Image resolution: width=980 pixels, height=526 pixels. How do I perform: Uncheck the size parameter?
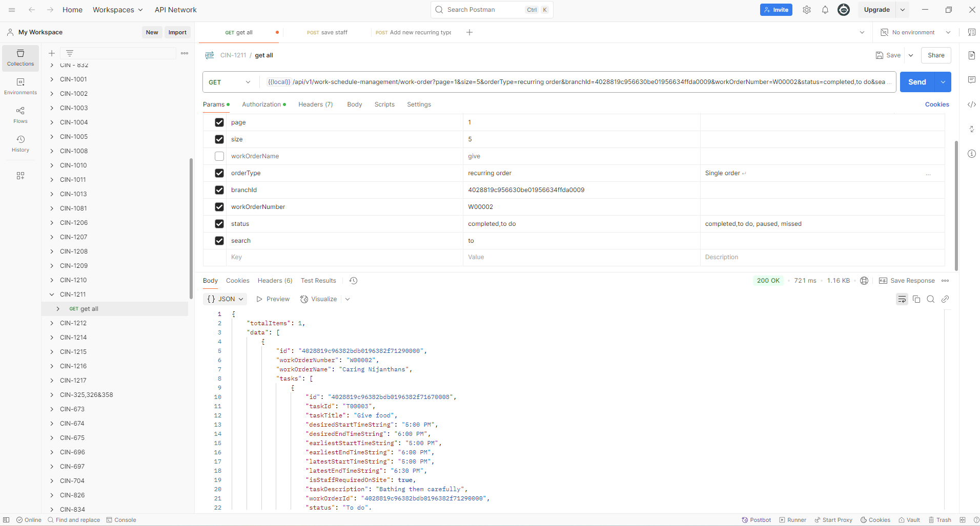coord(219,139)
